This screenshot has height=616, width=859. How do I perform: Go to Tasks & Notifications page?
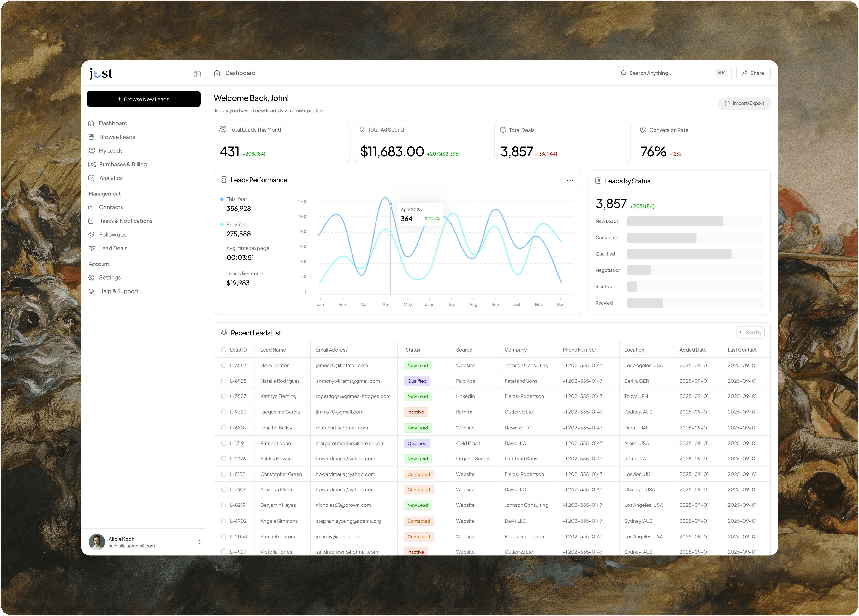click(x=125, y=221)
